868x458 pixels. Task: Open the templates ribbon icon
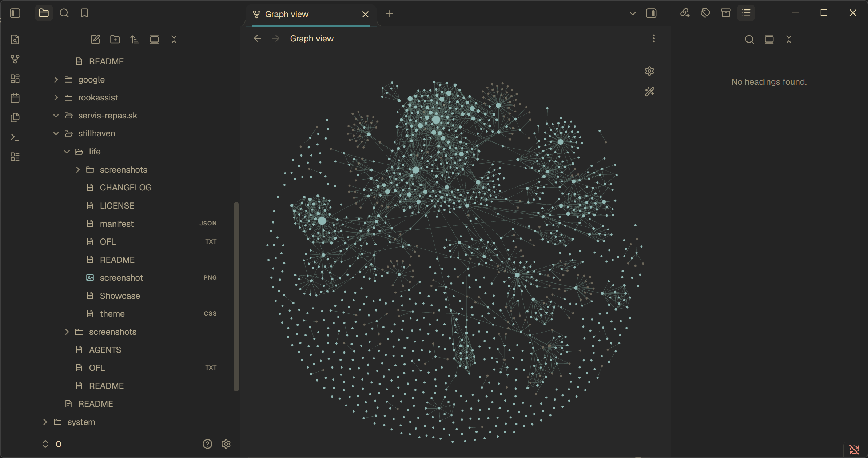coord(15,117)
